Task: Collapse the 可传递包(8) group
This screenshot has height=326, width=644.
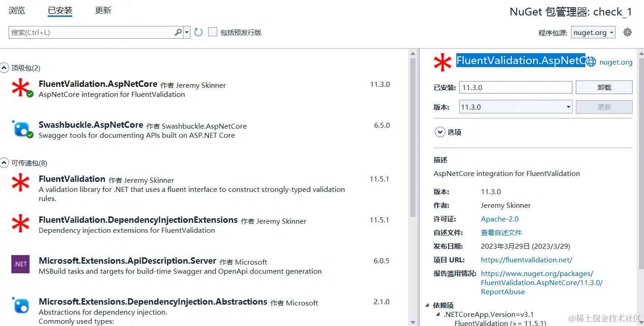Action: (x=4, y=163)
